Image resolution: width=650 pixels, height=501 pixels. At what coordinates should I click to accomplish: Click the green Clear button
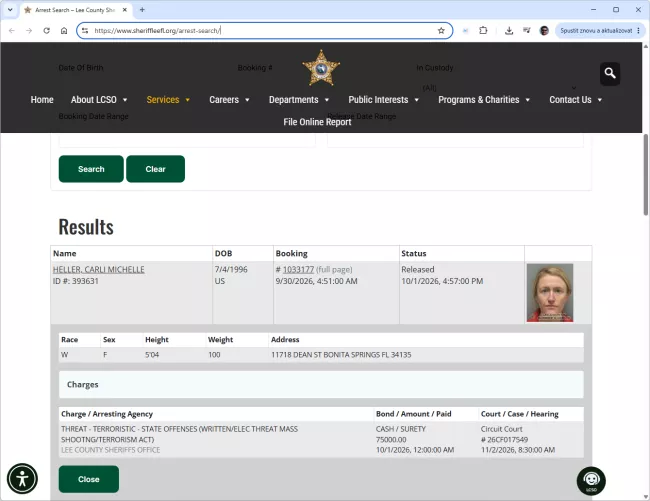(x=155, y=169)
